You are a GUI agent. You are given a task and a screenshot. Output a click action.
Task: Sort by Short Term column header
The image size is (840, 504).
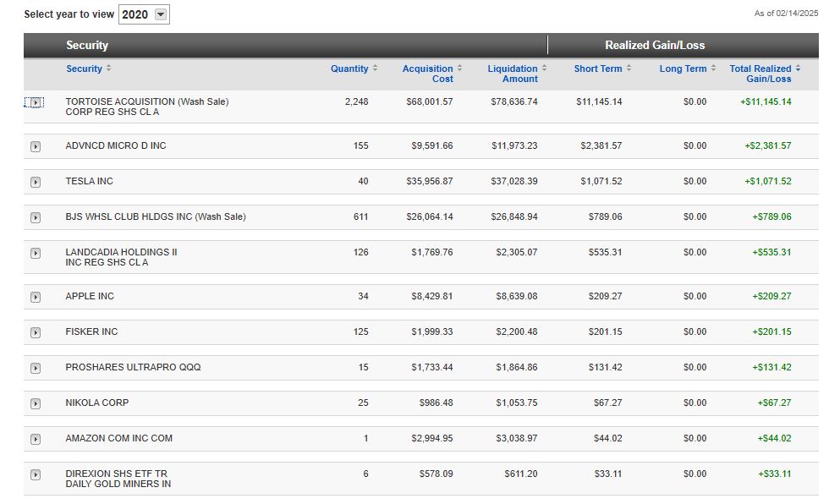tap(598, 68)
